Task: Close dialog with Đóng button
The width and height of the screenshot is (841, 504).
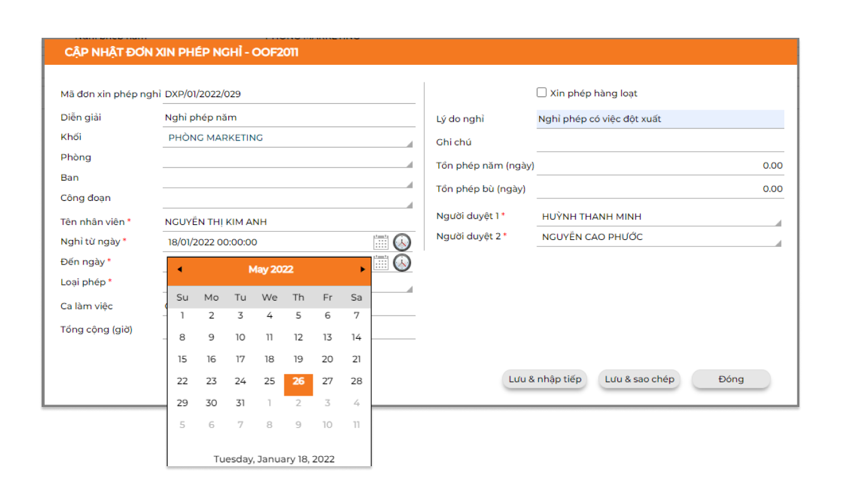Action: click(731, 379)
